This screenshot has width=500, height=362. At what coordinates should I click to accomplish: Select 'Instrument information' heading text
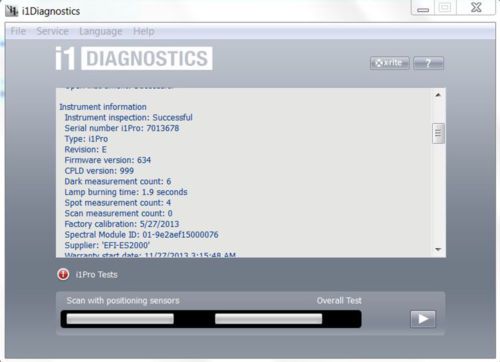point(103,107)
